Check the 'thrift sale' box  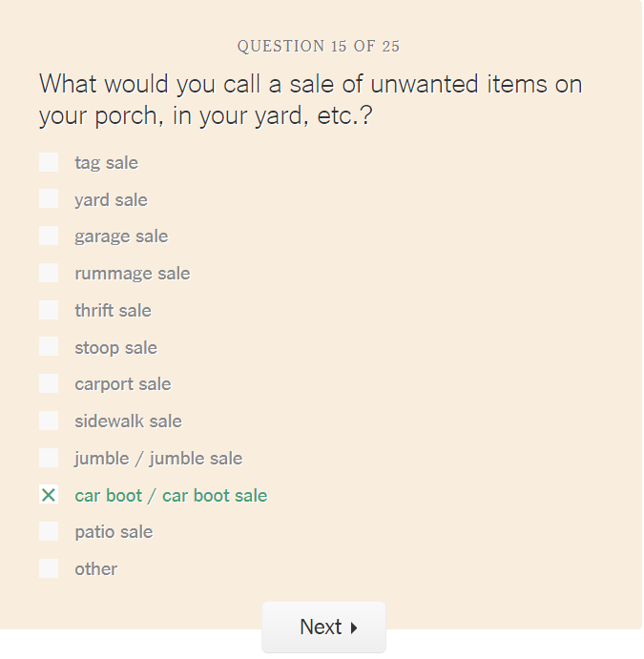(49, 310)
